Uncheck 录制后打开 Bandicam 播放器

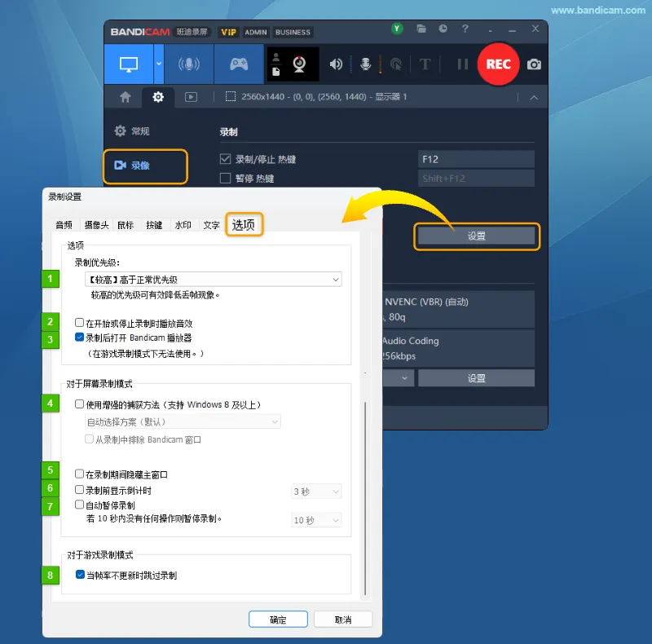tap(79, 337)
